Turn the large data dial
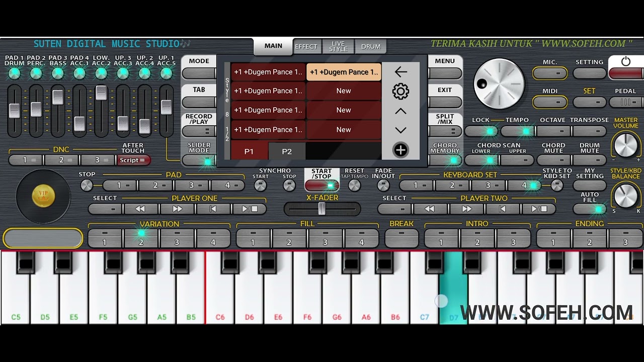644x362 pixels. [499, 83]
